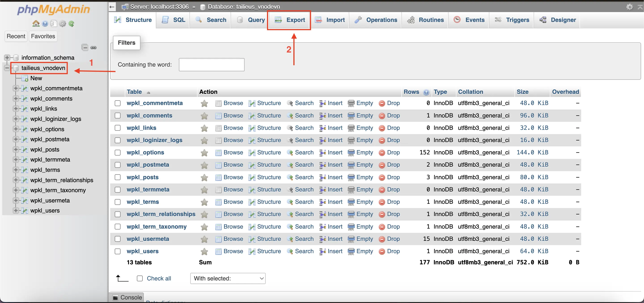644x303 pixels.
Task: Click Structure icon for wpkl_comments row
Action: tap(252, 116)
